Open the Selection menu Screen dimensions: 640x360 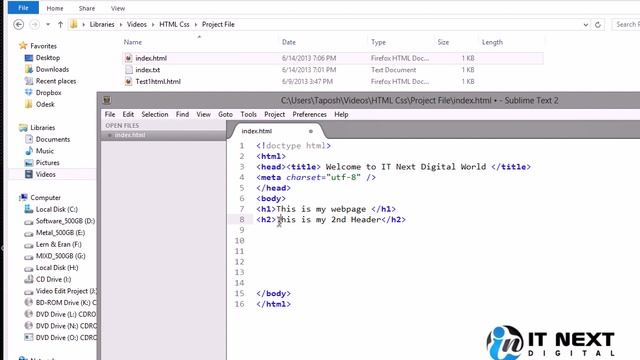155,114
